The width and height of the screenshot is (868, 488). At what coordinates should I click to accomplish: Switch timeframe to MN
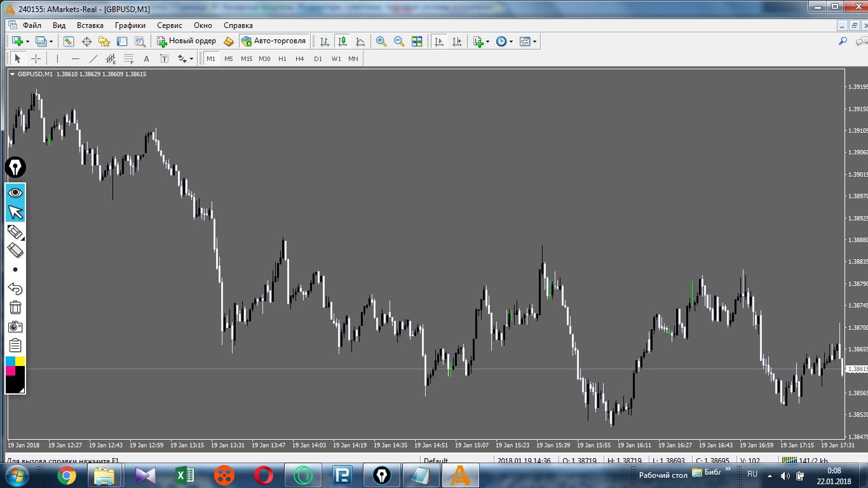click(353, 58)
